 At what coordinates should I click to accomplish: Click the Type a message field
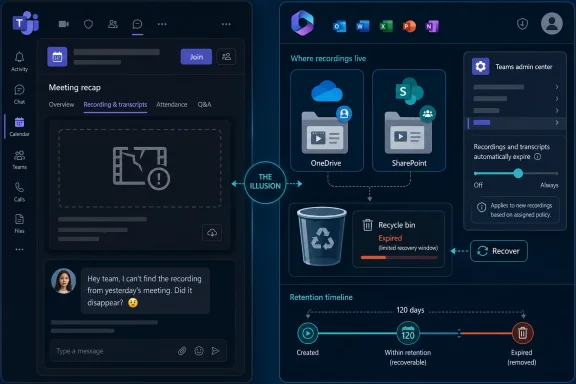pos(138,351)
